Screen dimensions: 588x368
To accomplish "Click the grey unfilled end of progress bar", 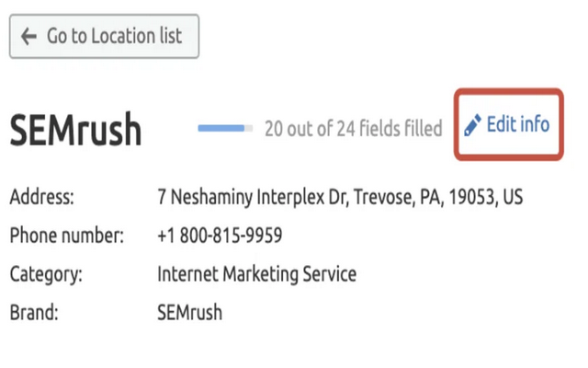I will [x=249, y=128].
